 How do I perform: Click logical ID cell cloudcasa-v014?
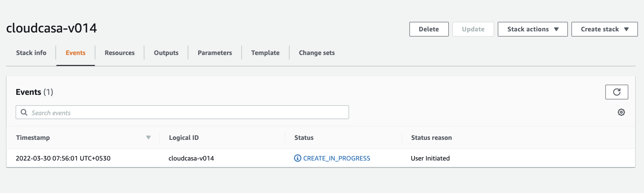point(191,158)
